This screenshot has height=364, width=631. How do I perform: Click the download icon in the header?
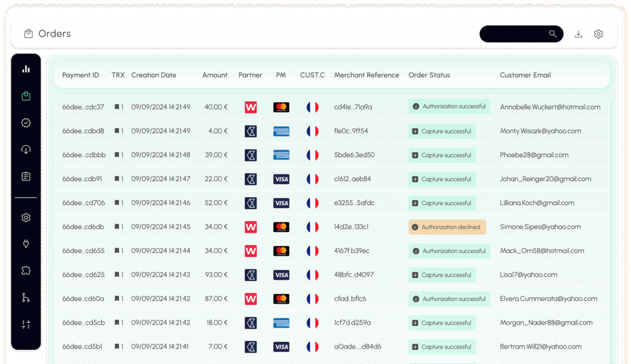coord(578,34)
